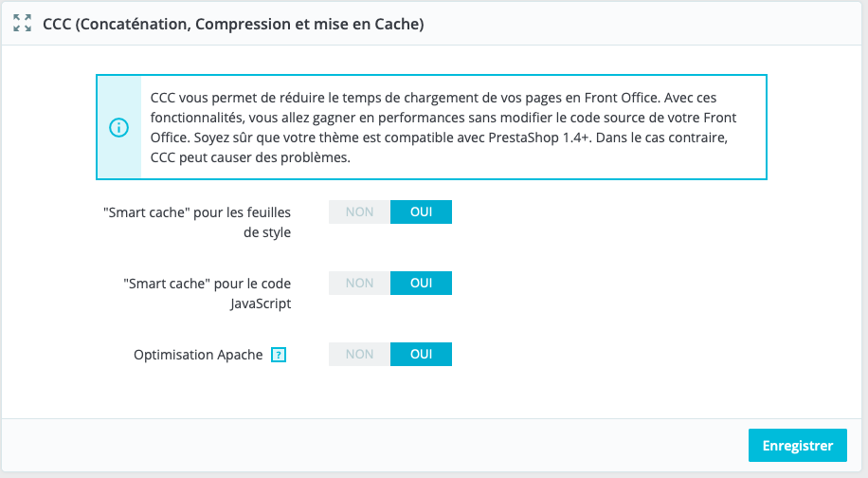Click the words "de style" in the first label
This screenshot has width=868, height=478.
pos(267,232)
